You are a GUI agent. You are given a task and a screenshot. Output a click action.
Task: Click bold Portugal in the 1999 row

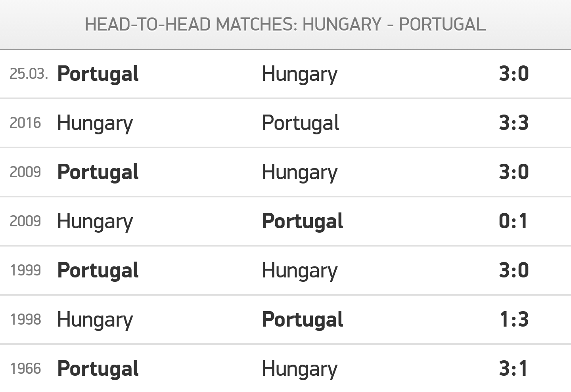[98, 271]
